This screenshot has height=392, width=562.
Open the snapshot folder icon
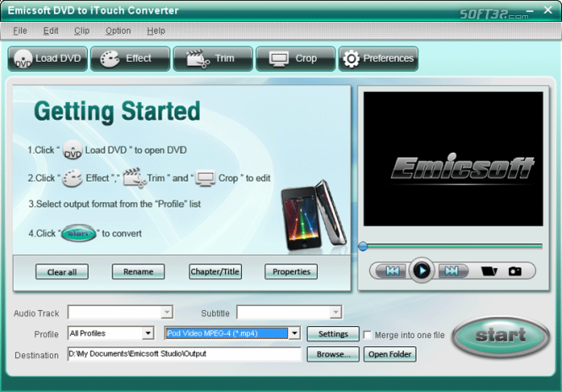[x=488, y=271]
